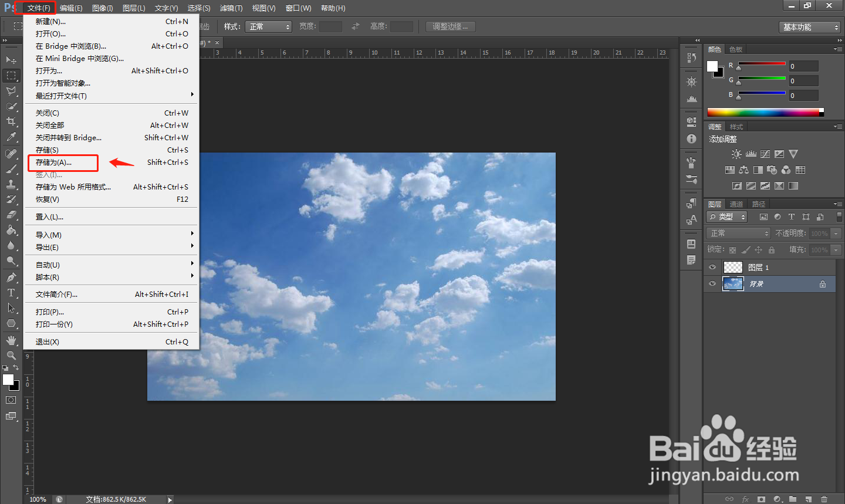Select the Dodge tool
Screen dimensions: 845x504
tap(11, 261)
